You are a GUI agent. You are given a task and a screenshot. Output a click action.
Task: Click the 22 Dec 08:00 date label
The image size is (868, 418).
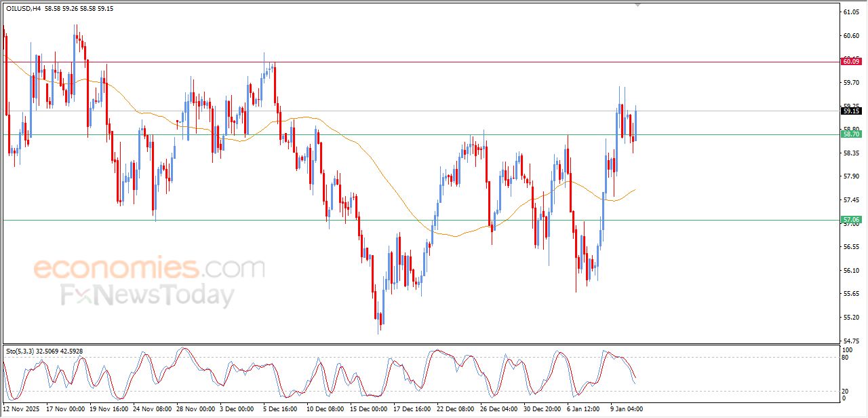tap(456, 409)
